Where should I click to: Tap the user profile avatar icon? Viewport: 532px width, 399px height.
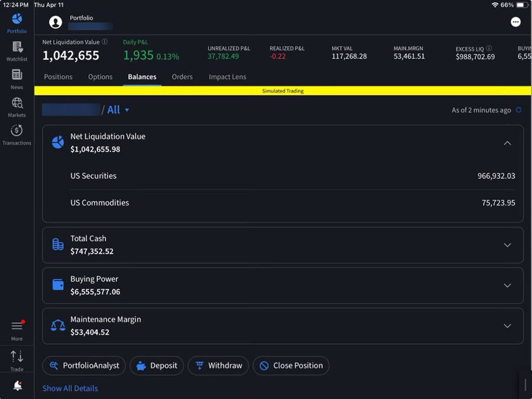56,22
